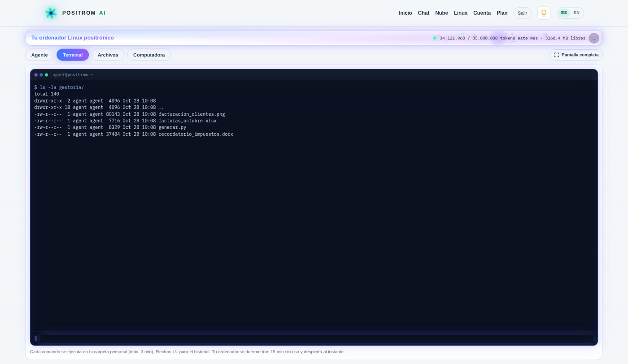
Task: Open the Chat page
Action: pos(423,13)
